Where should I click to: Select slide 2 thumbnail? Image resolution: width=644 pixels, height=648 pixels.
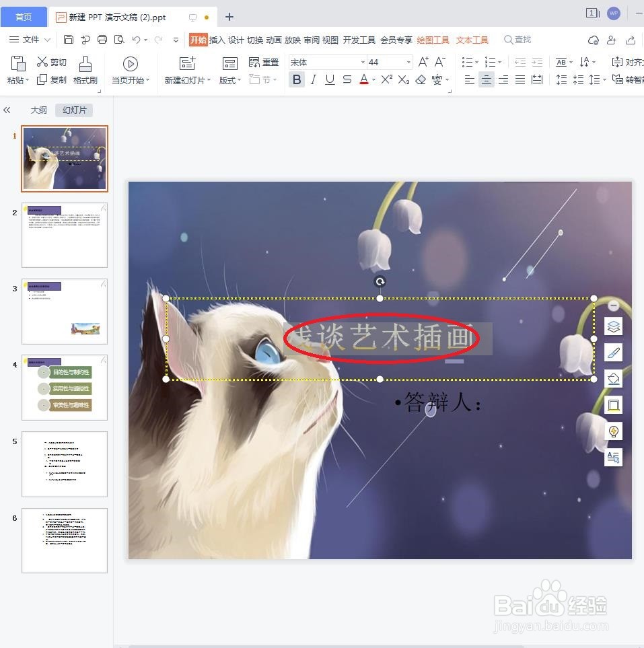click(65, 235)
